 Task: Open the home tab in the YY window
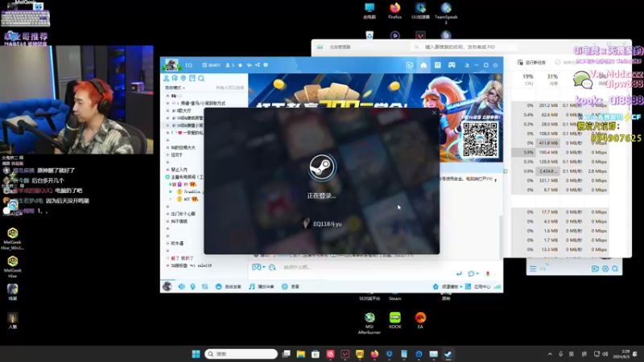point(423,65)
